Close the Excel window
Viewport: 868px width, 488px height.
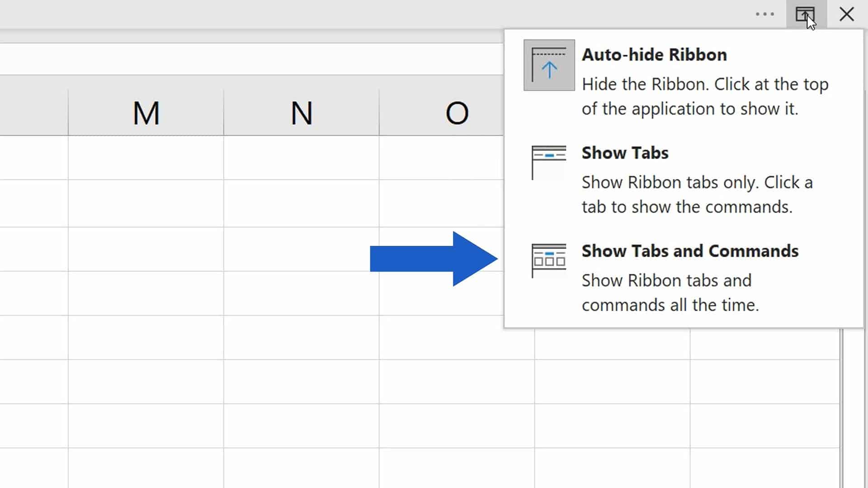point(845,14)
